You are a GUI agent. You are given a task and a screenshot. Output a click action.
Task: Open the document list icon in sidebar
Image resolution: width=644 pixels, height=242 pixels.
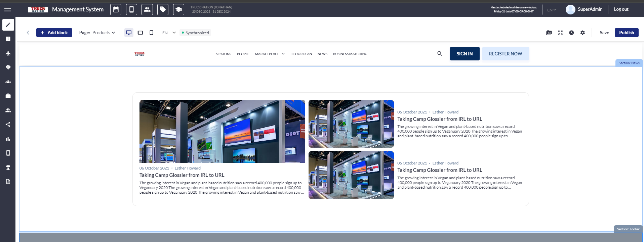(8, 39)
